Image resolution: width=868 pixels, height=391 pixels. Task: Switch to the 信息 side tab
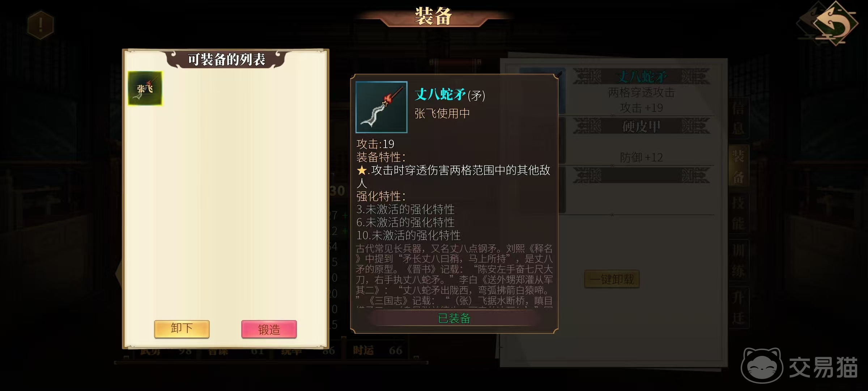(x=738, y=118)
